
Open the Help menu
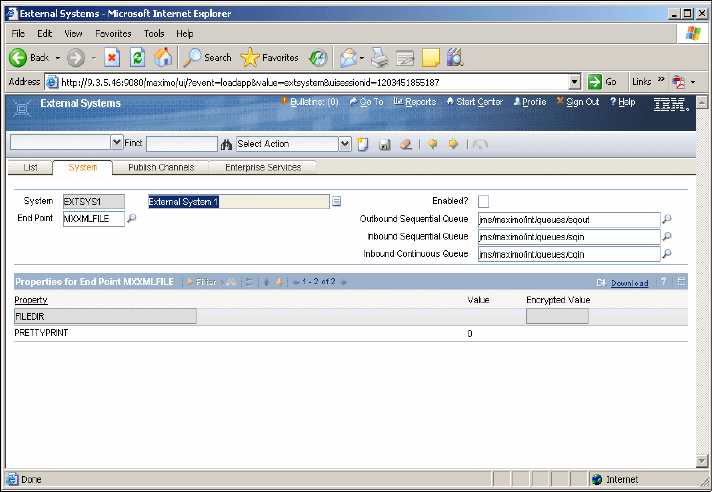pyautogui.click(x=184, y=34)
